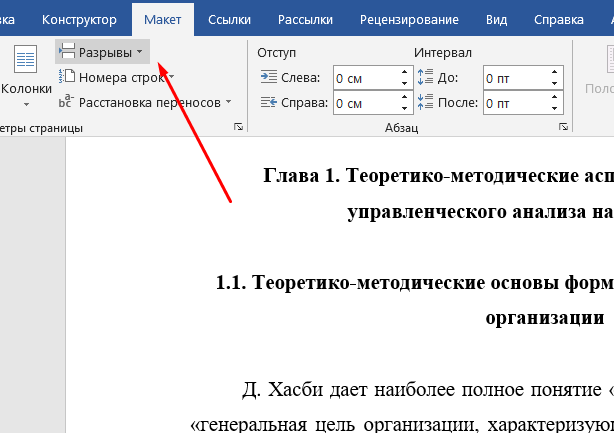This screenshot has width=614, height=433.
Task: Open the Номера строк dropdown arrow
Action: click(172, 77)
